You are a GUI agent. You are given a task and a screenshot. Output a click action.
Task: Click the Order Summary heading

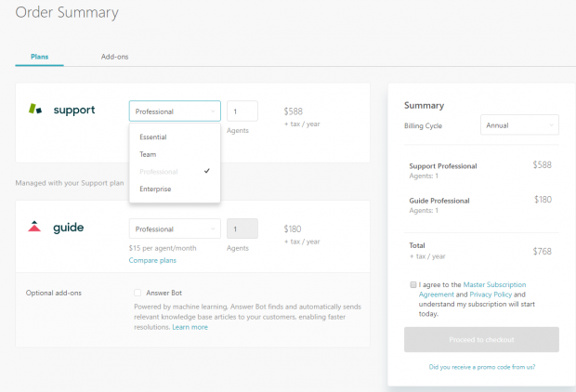pos(67,12)
